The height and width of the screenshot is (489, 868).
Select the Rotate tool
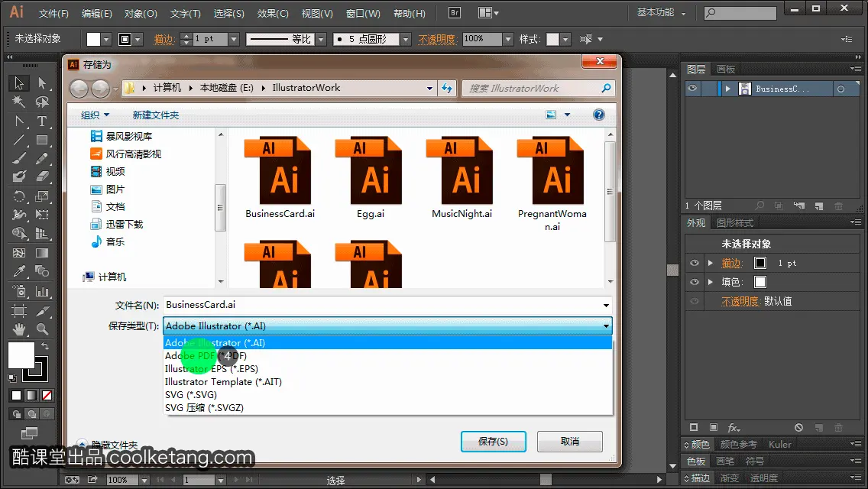[x=19, y=196]
